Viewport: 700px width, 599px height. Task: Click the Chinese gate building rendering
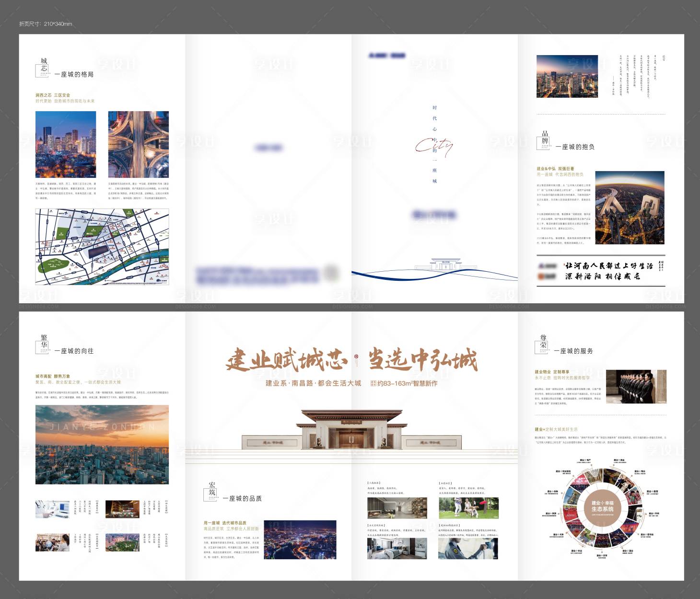click(x=351, y=430)
